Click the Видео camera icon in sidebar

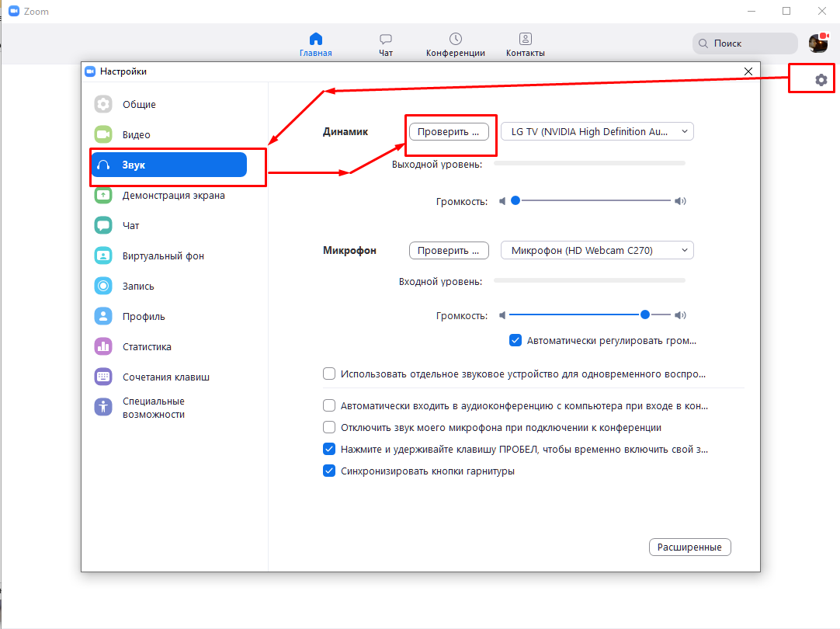[x=103, y=134]
